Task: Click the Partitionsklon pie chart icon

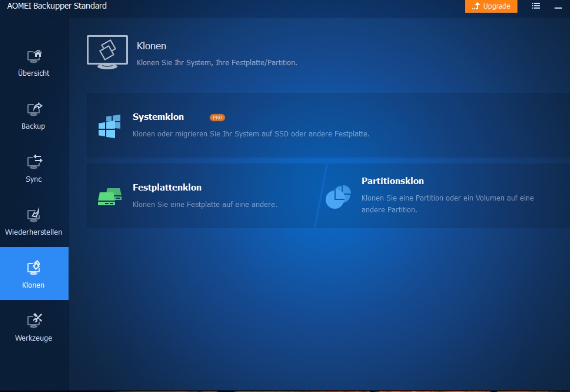Action: [x=338, y=197]
